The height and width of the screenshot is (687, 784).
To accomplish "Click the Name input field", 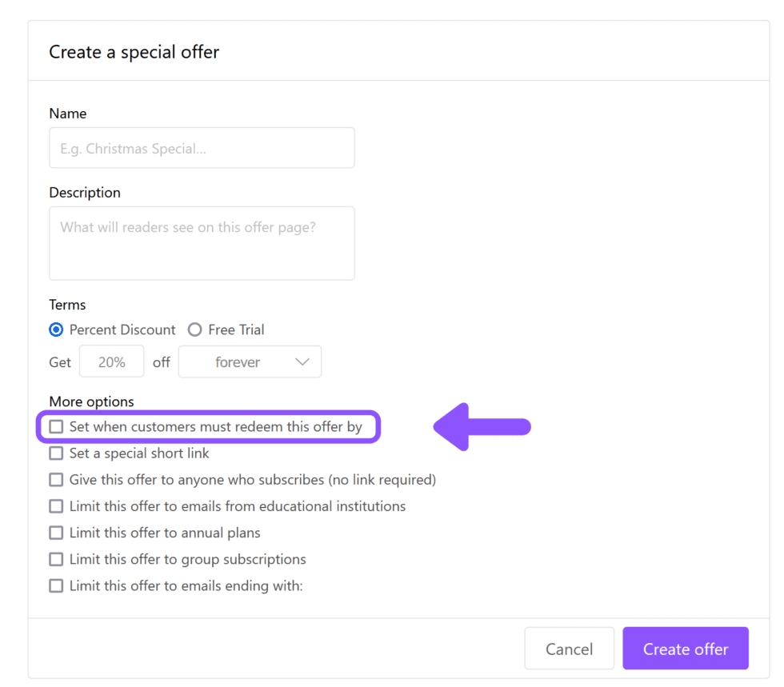I will (202, 147).
